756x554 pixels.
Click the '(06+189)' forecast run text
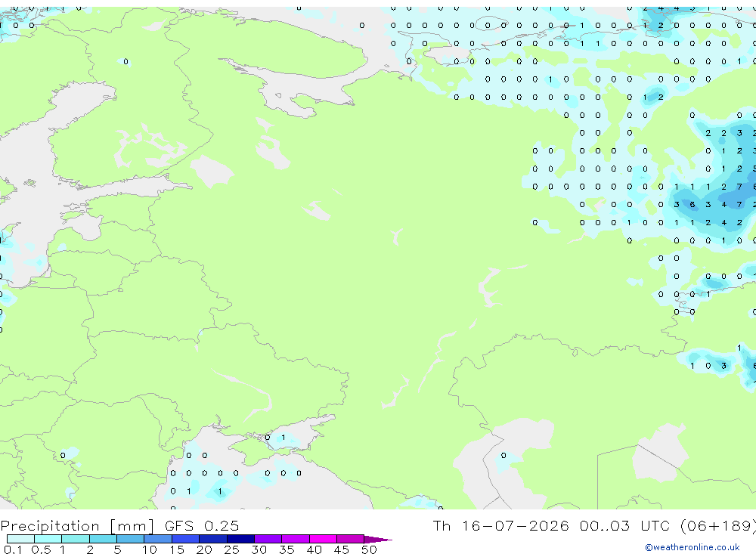718,525
